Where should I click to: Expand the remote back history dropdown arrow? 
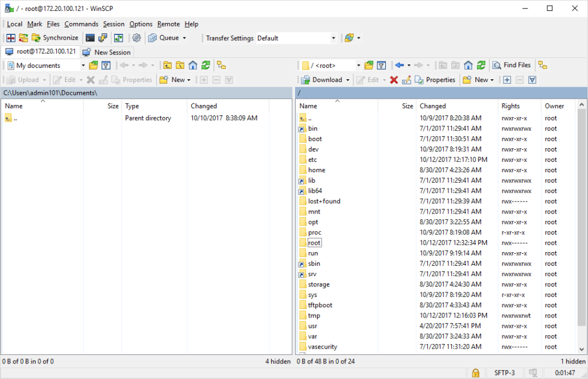pos(409,65)
